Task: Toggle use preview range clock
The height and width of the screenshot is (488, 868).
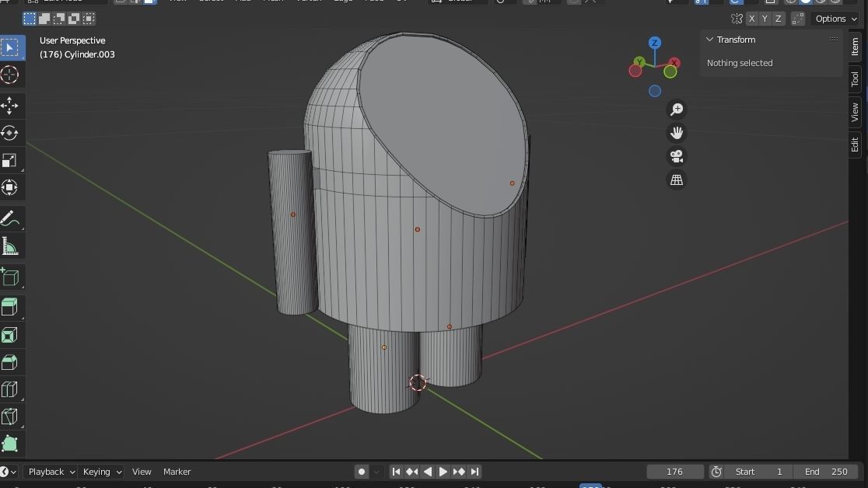Action: (716, 472)
